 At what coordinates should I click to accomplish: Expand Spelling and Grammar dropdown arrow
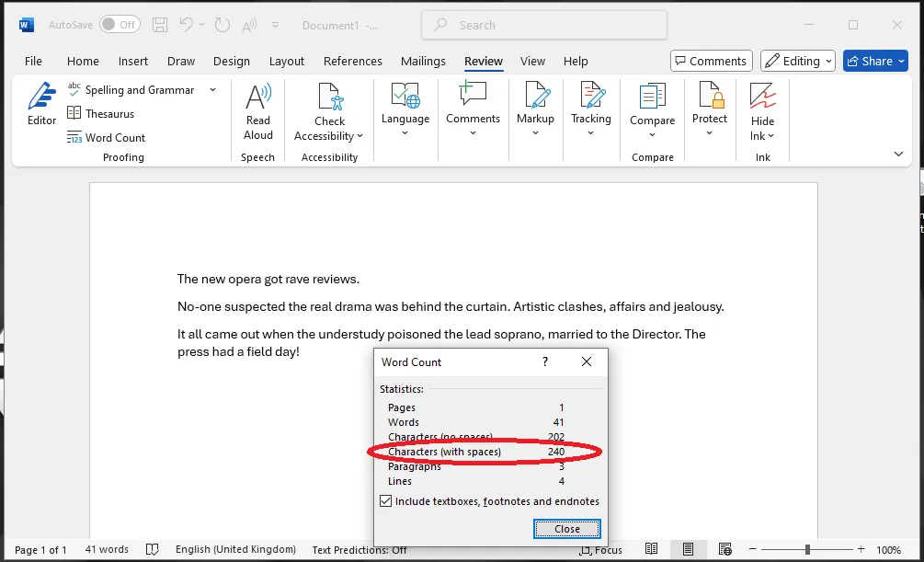click(x=212, y=89)
